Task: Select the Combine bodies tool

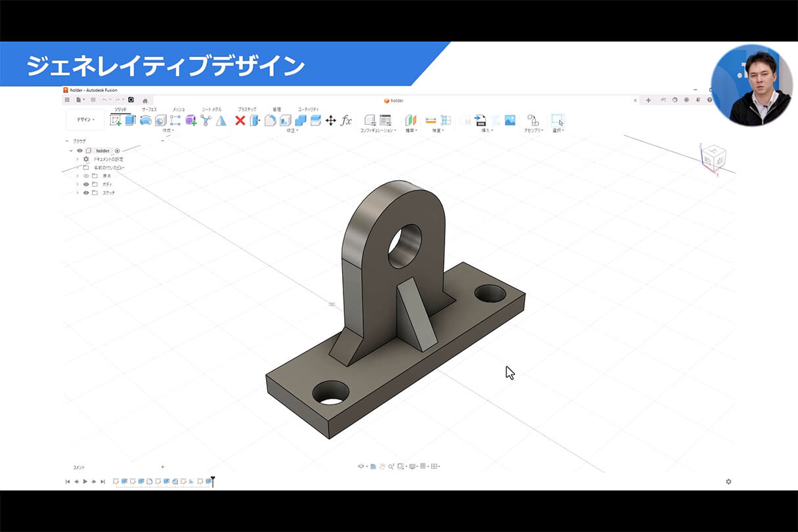Action: point(300,120)
